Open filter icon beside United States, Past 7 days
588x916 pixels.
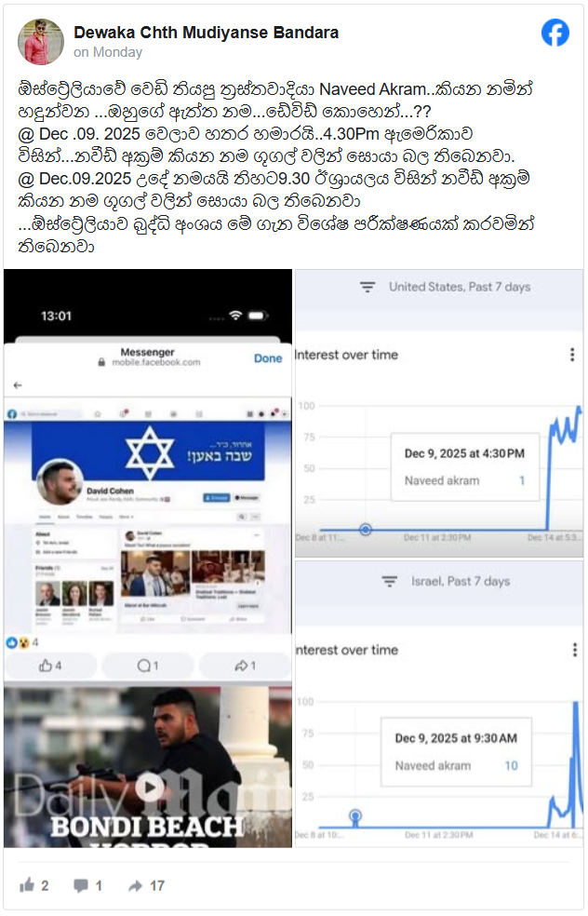tap(367, 287)
